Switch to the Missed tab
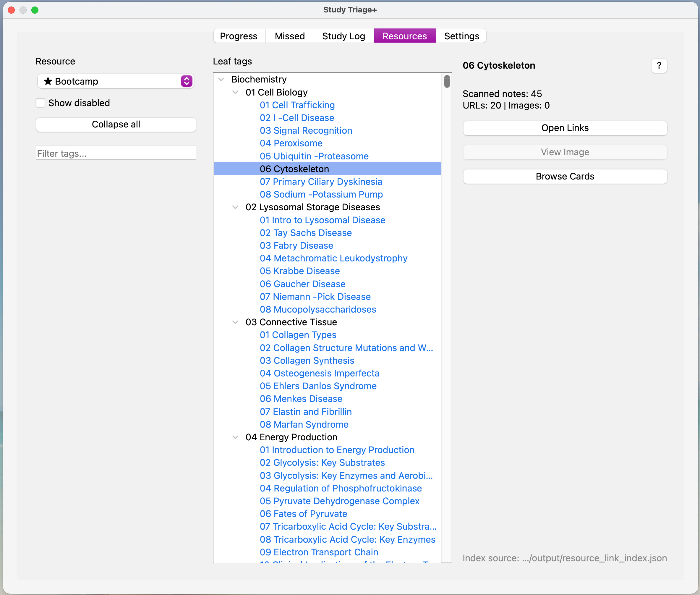 coord(289,36)
